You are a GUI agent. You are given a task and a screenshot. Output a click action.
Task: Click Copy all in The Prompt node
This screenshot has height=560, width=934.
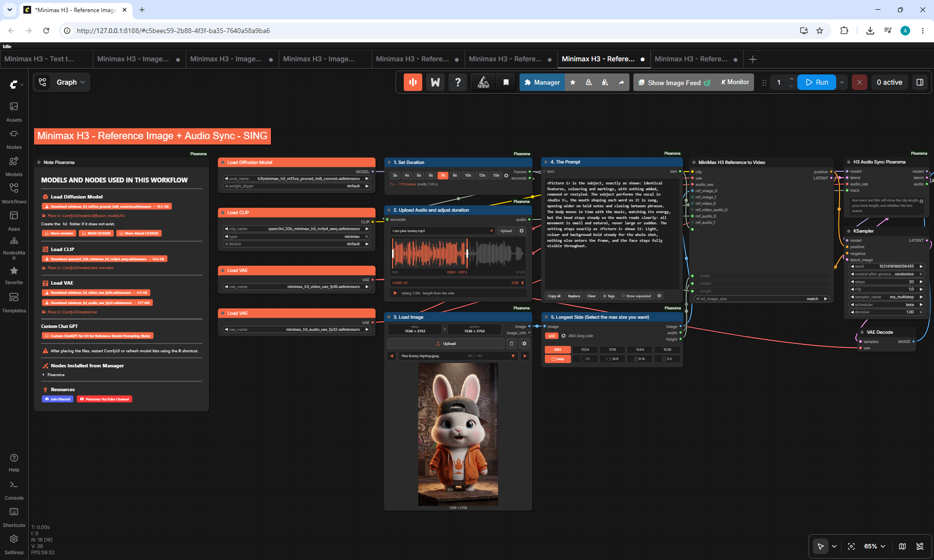pos(554,296)
